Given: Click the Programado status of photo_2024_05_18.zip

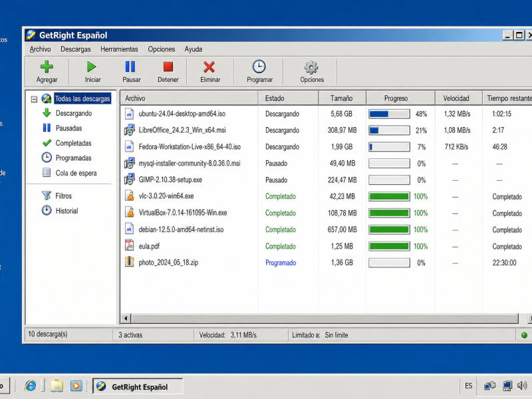Looking at the screenshot, I should [x=281, y=263].
